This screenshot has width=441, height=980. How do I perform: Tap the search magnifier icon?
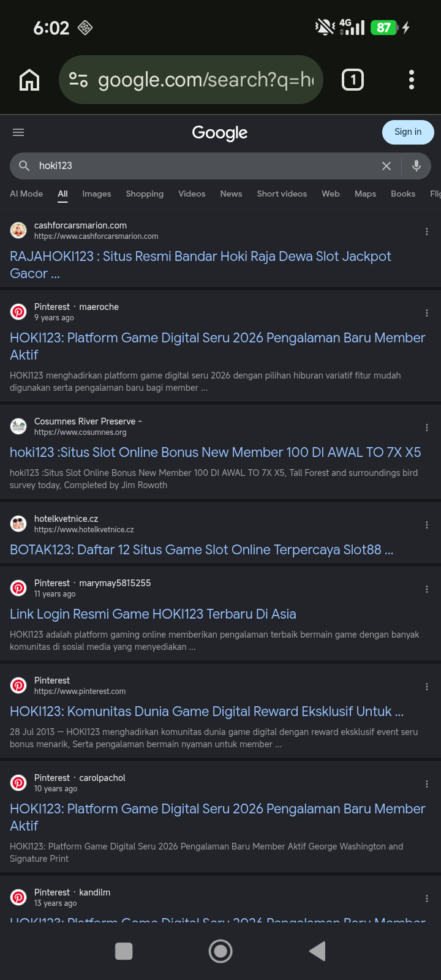point(24,165)
